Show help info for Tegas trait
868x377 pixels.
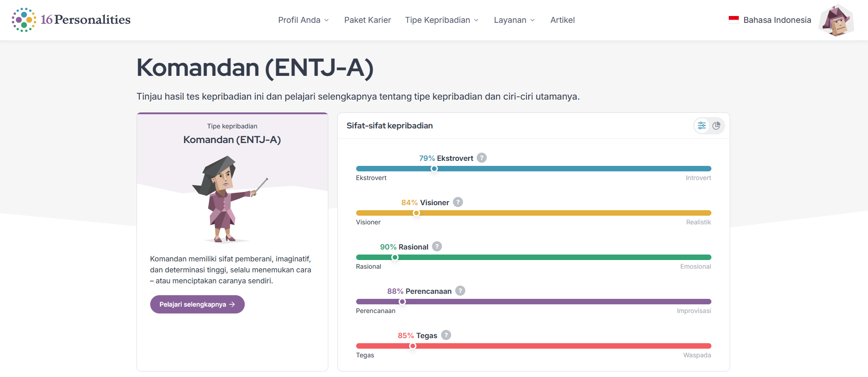[446, 335]
